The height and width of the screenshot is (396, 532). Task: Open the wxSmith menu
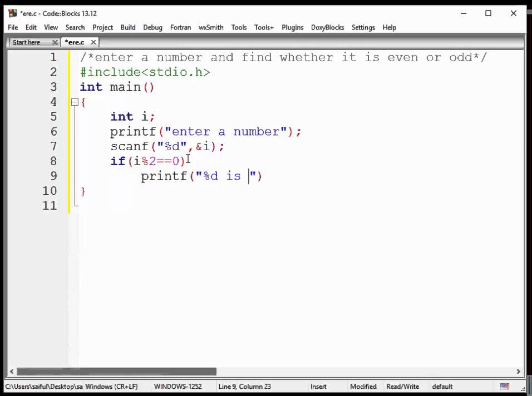[210, 27]
